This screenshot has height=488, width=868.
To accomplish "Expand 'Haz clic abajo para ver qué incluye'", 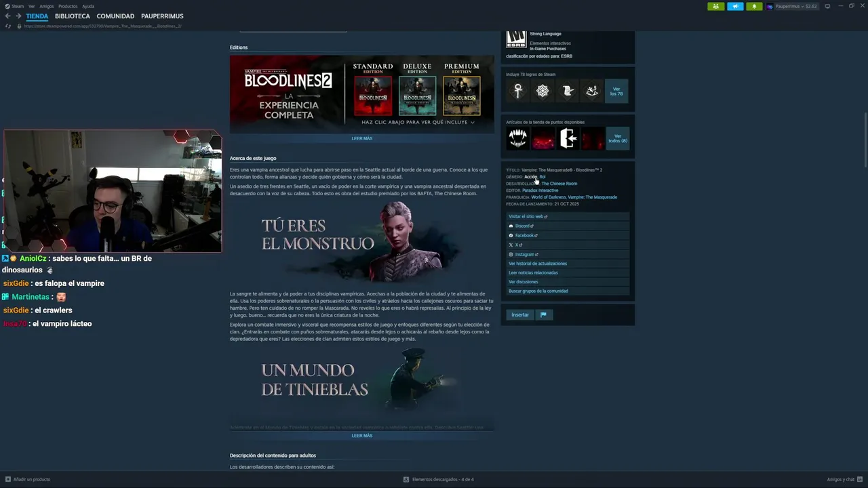I will pos(418,123).
